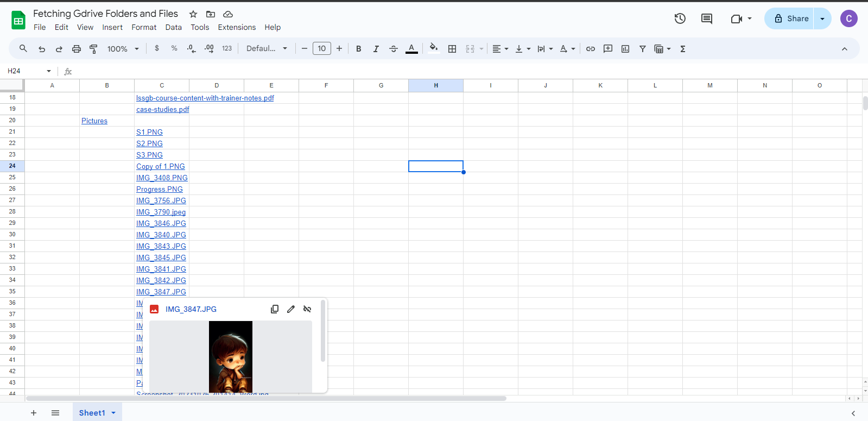This screenshot has height=421, width=868.
Task: Toggle strikethrough formatting
Action: click(394, 49)
